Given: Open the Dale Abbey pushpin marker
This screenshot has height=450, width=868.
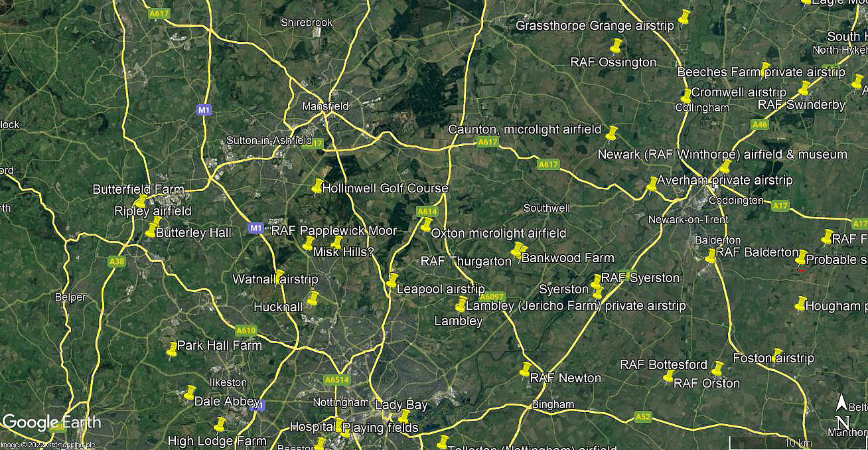Looking at the screenshot, I should (x=190, y=393).
